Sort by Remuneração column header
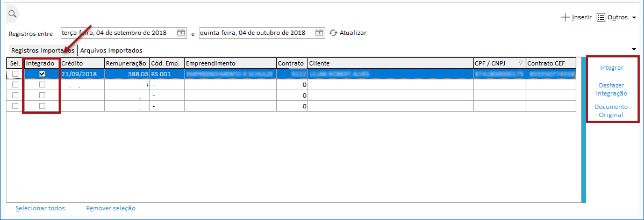644x220 pixels. 127,63
